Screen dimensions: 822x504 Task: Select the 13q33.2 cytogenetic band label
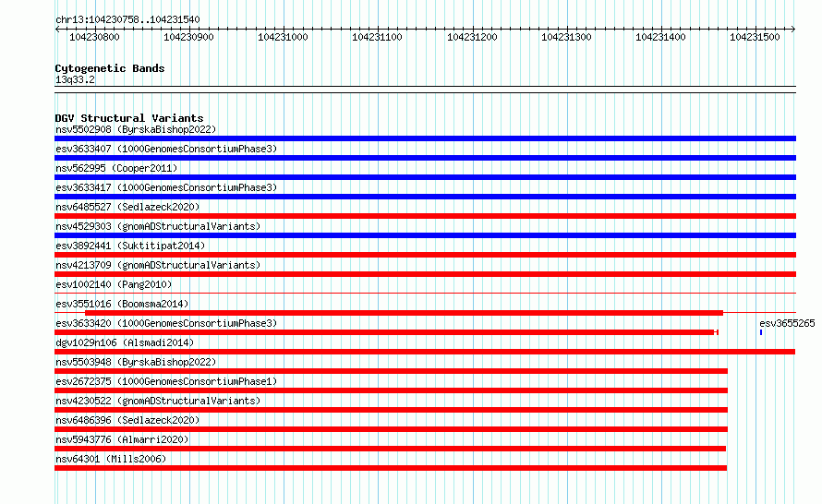(75, 79)
